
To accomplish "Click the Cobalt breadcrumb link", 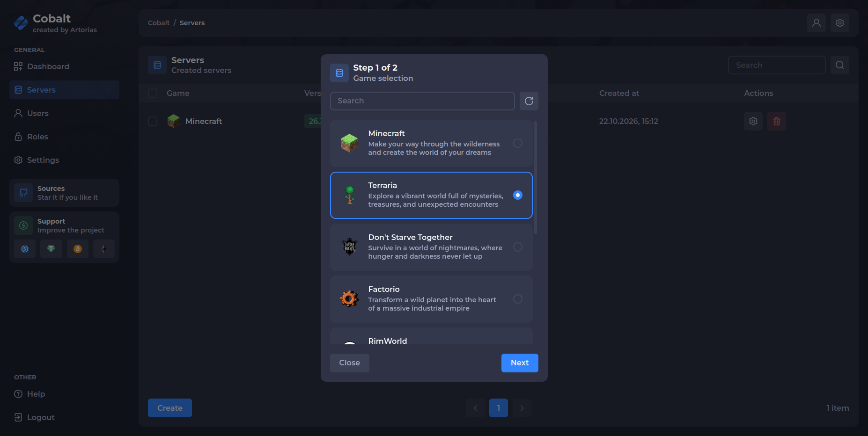I will click(159, 23).
